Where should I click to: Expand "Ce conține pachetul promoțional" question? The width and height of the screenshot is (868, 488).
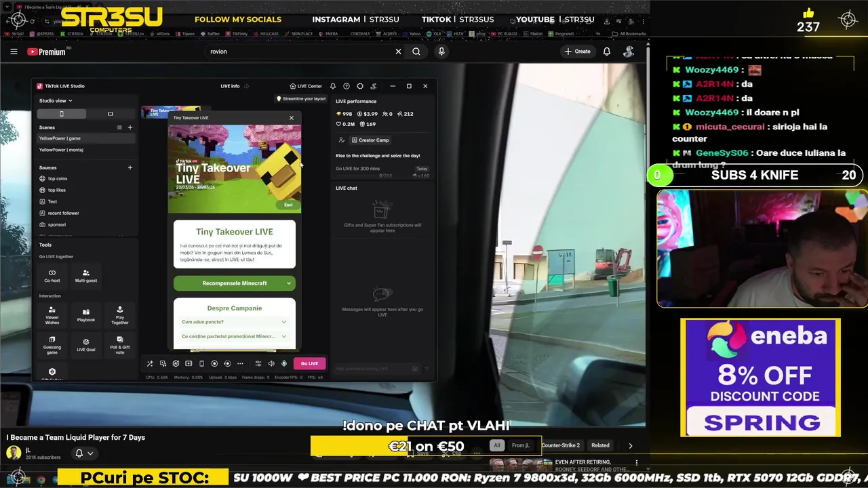click(235, 336)
